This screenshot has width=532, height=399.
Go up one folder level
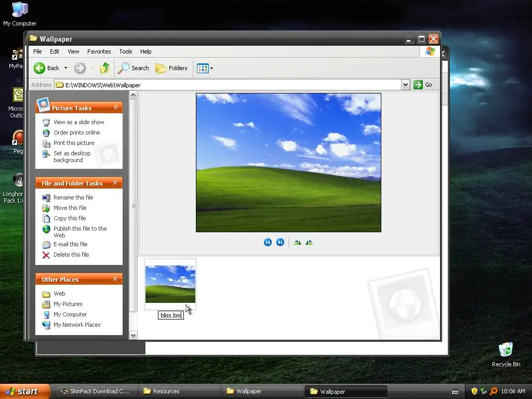pos(105,68)
